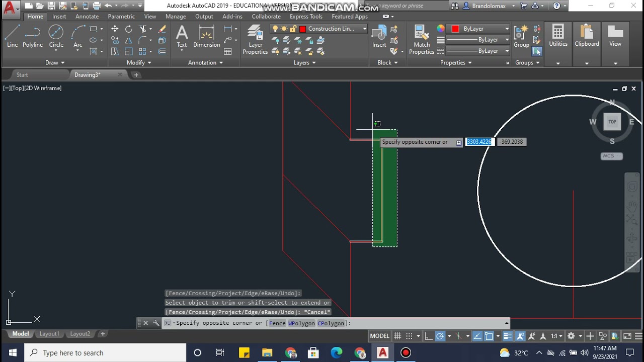Select the Circle tool
Image resolution: width=644 pixels, height=362 pixels.
pos(56,36)
